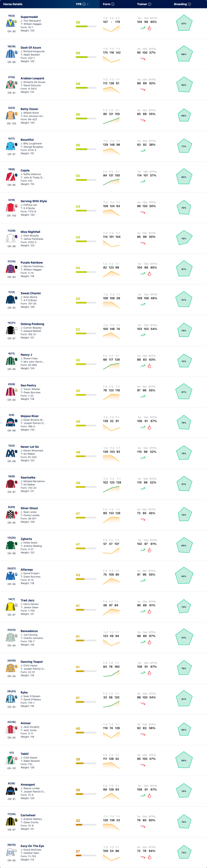Click the Form column info icon

coord(113,4)
